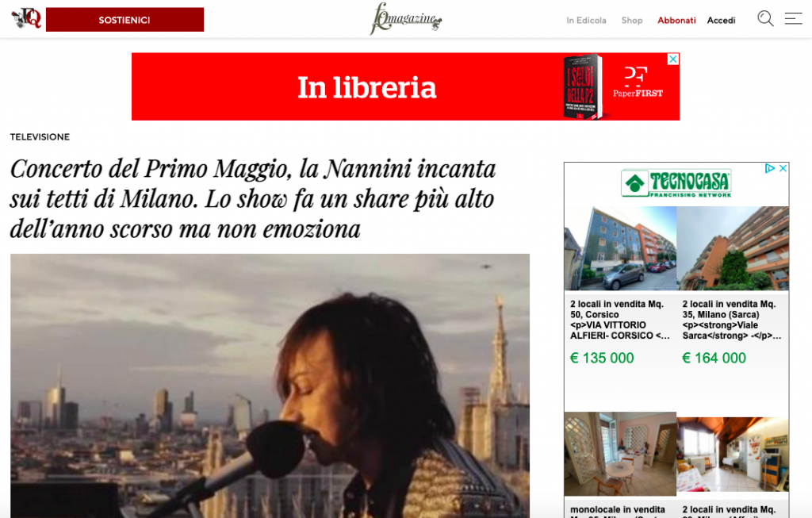Click the AdChoices triangle icon on Tecnocasa ad
812x518 pixels.
[x=769, y=168]
